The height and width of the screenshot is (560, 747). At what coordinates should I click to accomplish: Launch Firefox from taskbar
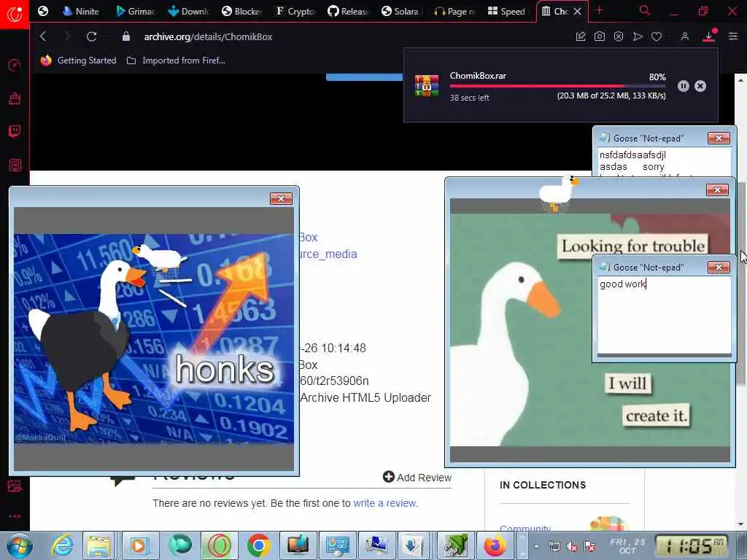(x=495, y=545)
